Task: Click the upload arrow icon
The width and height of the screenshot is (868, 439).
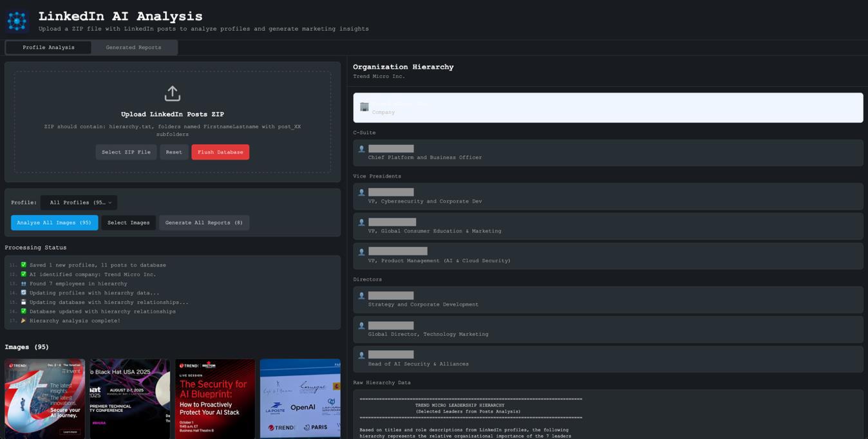Action: 172,93
